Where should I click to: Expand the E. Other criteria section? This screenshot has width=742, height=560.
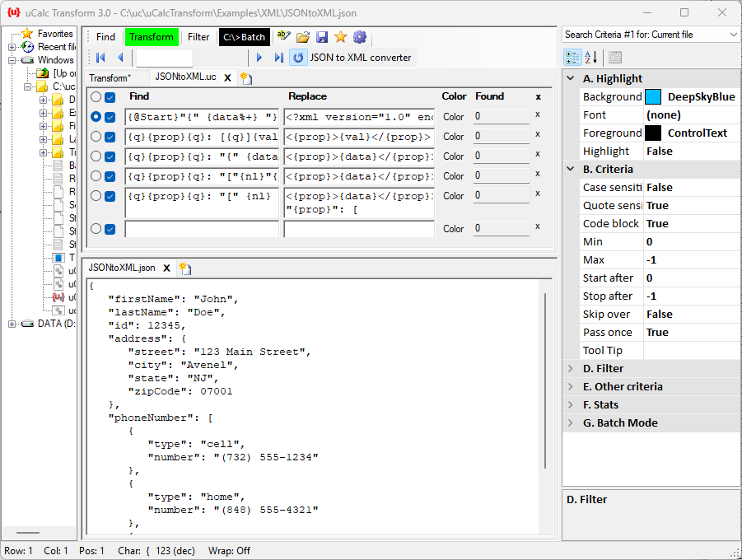click(x=571, y=386)
